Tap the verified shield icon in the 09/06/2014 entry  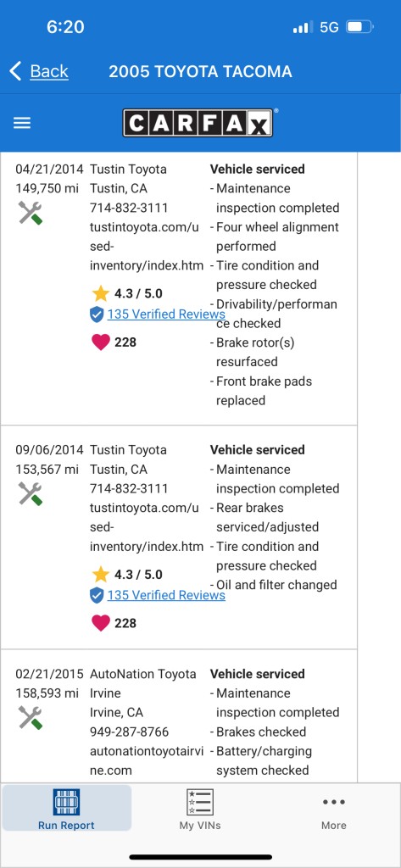[97, 596]
